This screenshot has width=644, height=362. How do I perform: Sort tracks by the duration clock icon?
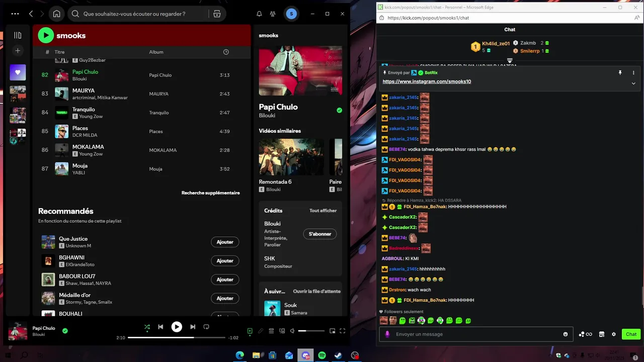point(226,52)
